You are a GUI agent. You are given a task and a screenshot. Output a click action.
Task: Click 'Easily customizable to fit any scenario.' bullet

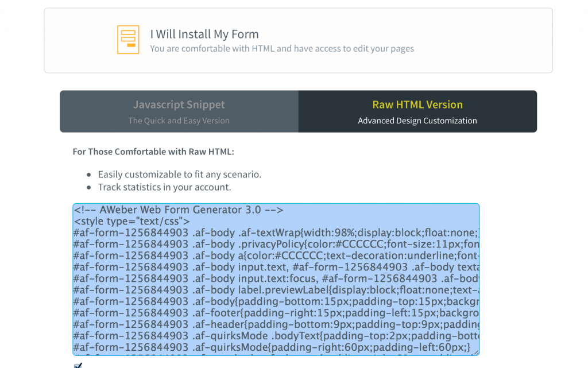180,175
